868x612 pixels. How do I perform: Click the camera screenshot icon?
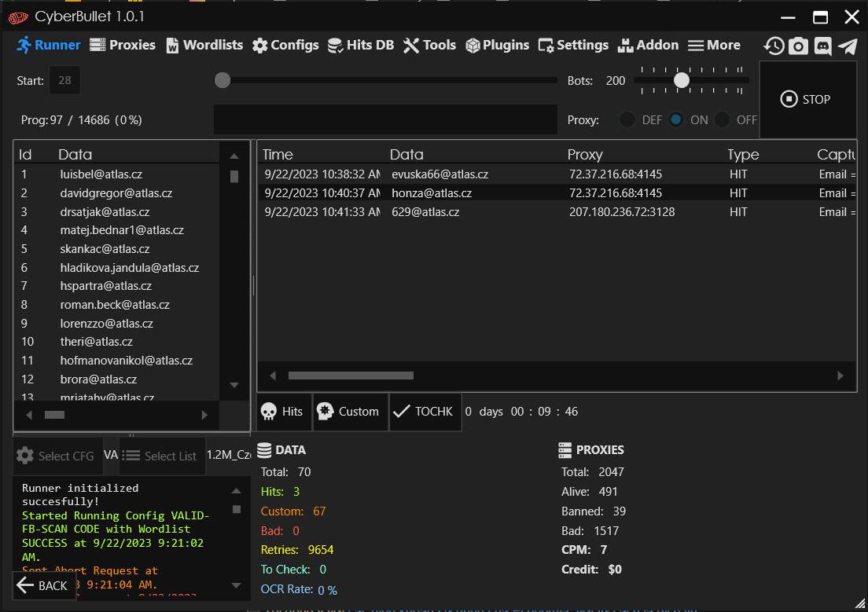(798, 46)
